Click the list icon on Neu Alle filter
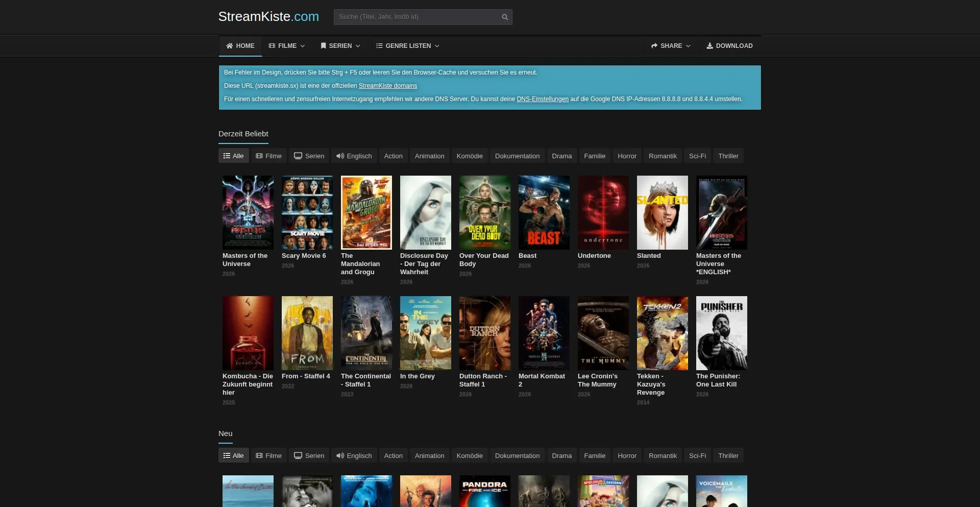The height and width of the screenshot is (507, 980). coord(227,456)
